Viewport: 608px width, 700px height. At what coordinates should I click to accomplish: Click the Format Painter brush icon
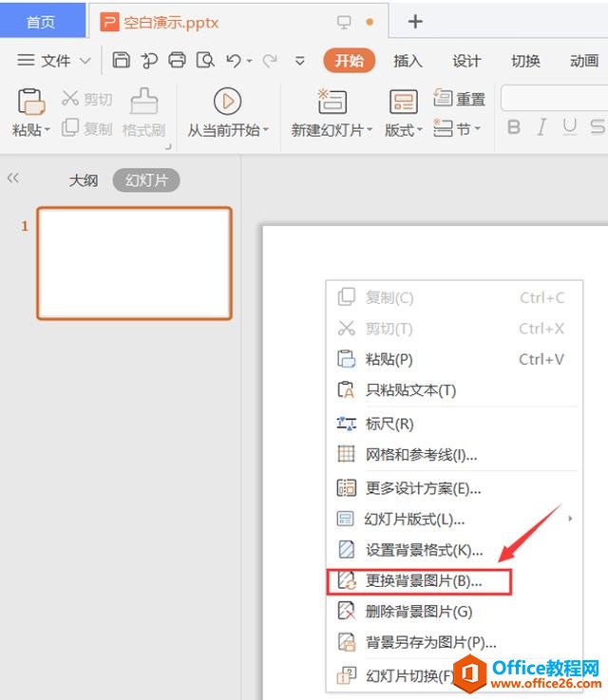click(144, 102)
